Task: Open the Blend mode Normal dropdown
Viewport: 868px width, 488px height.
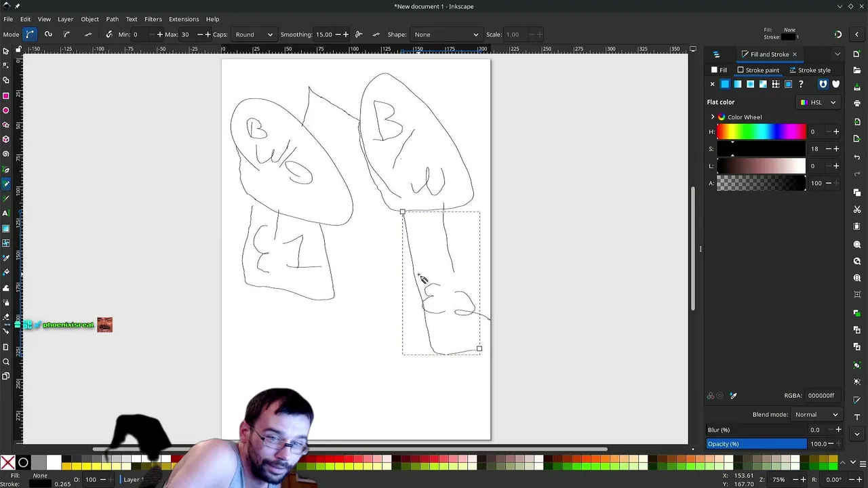Action: [x=816, y=415]
